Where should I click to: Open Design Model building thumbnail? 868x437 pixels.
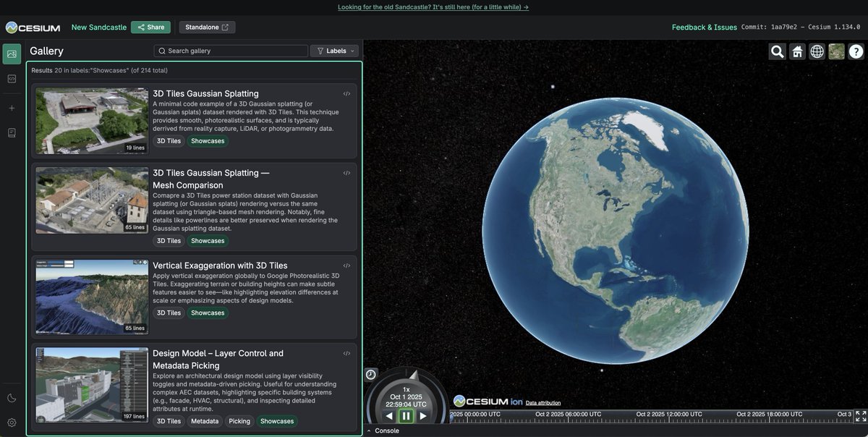(x=92, y=386)
